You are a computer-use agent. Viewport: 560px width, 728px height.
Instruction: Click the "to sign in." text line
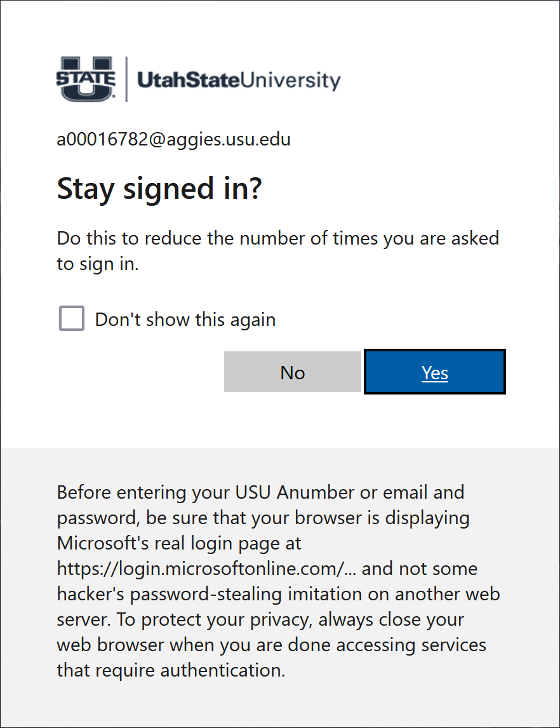(98, 264)
